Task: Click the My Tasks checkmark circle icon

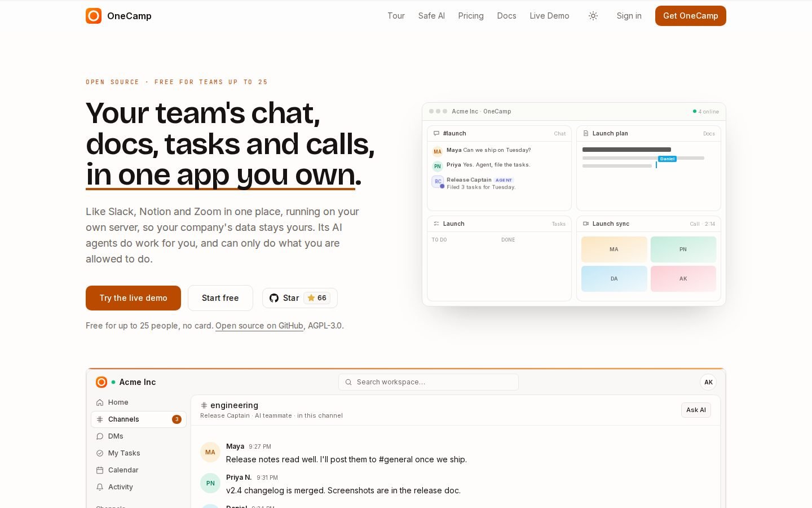Action: click(x=100, y=453)
